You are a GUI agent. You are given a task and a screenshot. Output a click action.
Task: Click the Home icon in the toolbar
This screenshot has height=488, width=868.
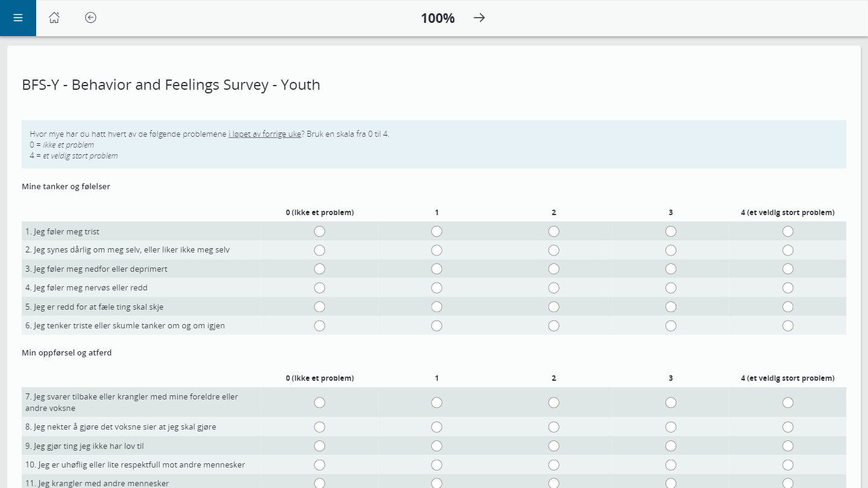tap(54, 18)
